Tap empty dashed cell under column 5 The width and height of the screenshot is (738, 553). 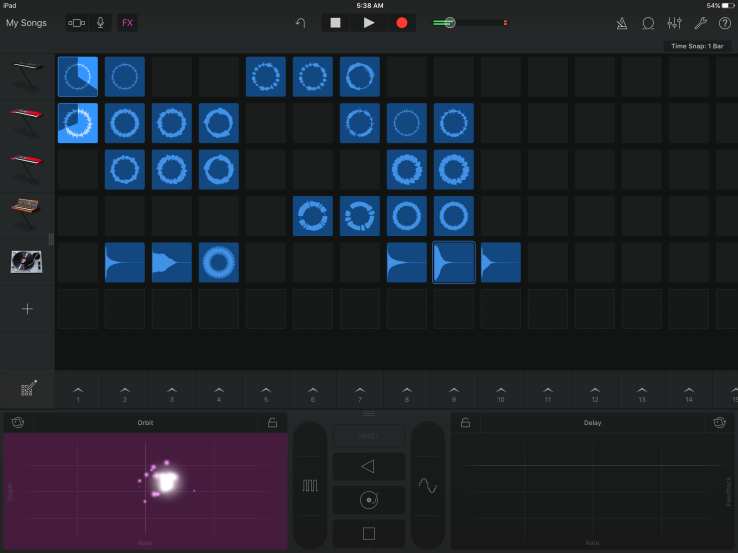click(x=266, y=309)
